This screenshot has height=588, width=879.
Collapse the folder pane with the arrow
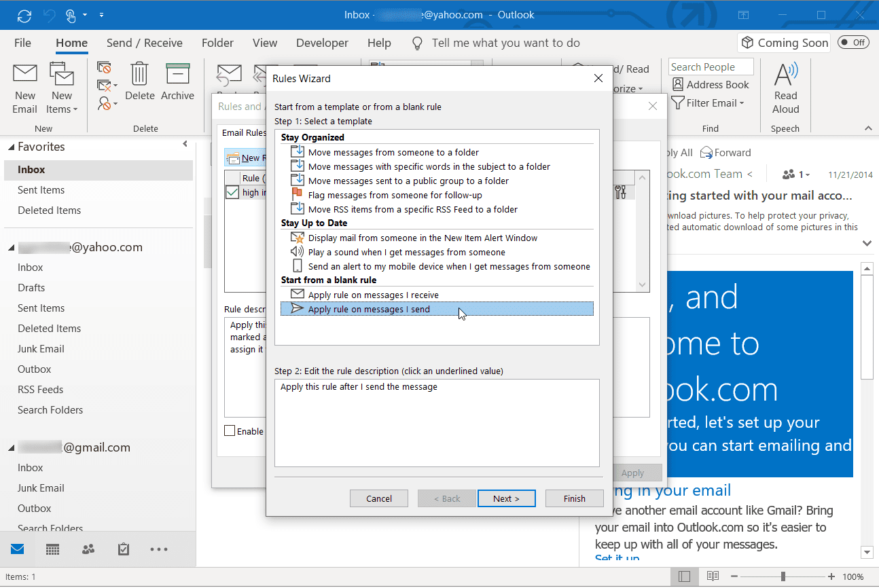point(185,144)
